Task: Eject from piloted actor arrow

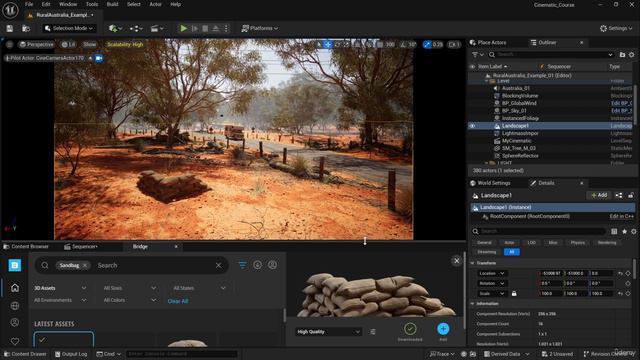Action: pyautogui.click(x=90, y=58)
